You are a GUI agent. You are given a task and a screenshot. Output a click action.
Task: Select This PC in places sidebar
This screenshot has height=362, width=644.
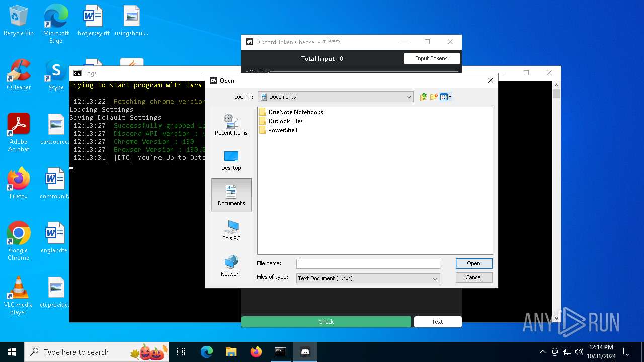[231, 231]
